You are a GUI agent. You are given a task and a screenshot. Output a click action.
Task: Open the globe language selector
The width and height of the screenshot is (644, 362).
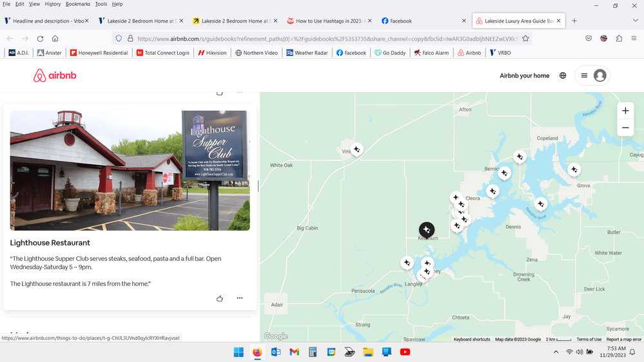pos(563,75)
